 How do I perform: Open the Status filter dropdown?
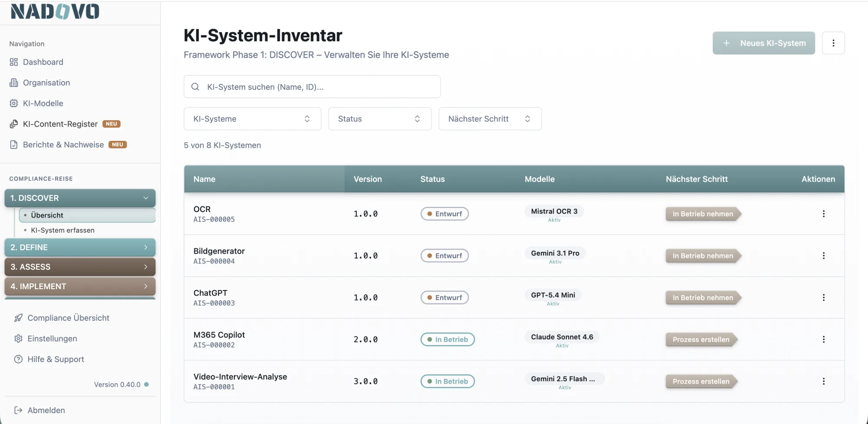point(380,119)
